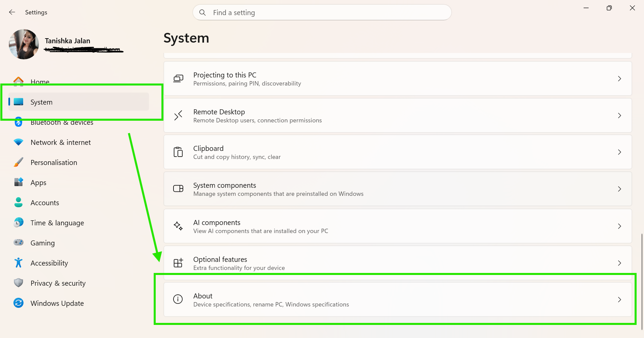
Task: Open Optional features settings
Action: pyautogui.click(x=398, y=263)
